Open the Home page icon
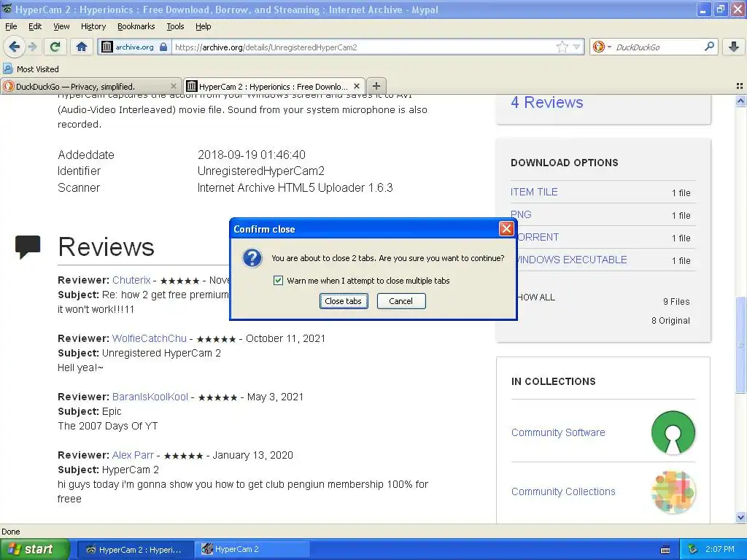The image size is (747, 560). click(x=82, y=47)
